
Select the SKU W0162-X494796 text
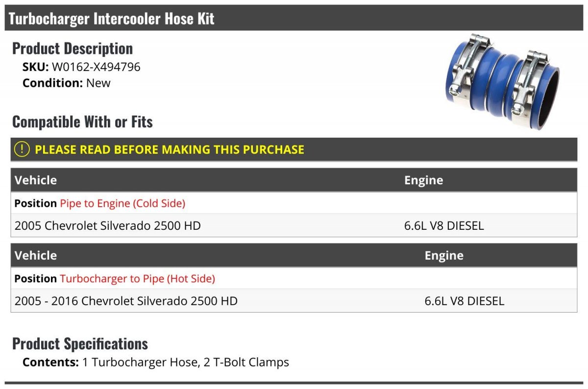pyautogui.click(x=81, y=67)
